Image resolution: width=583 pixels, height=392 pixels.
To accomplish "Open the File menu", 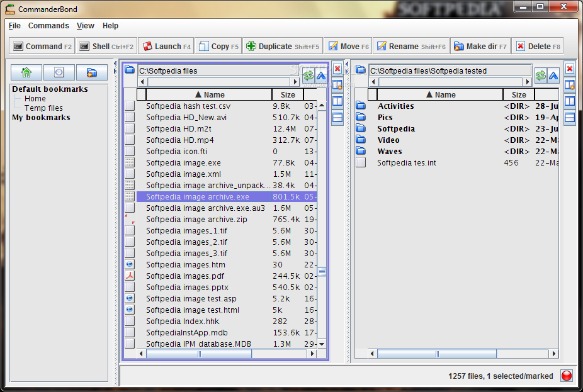I will (x=14, y=26).
